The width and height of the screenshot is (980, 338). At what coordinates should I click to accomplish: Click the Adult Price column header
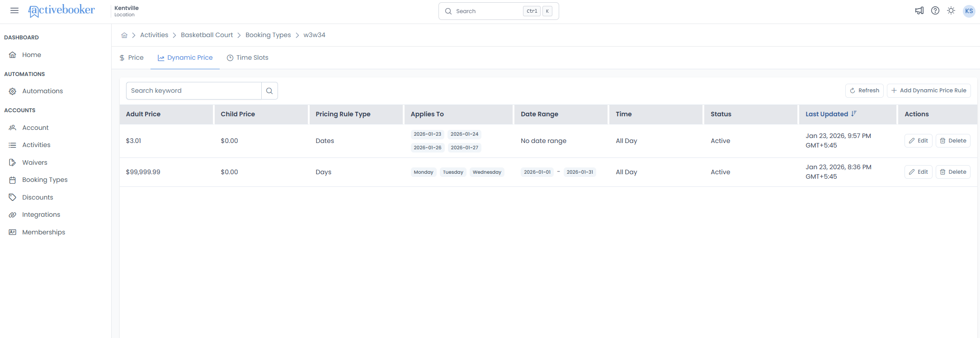[x=166, y=114]
